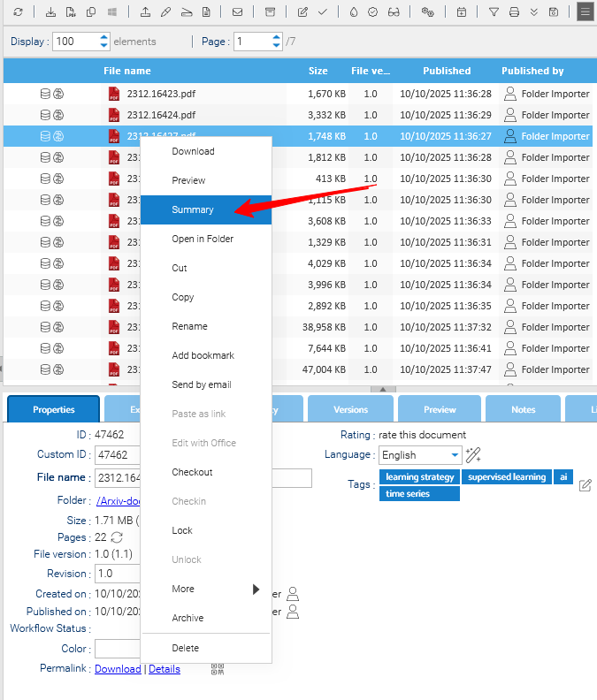
Task: Open the Language dropdown showing English
Action: [x=420, y=455]
